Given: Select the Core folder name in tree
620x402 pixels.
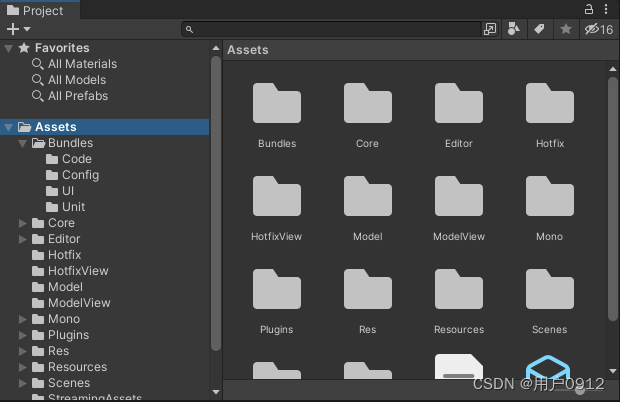Looking at the screenshot, I should [61, 223].
